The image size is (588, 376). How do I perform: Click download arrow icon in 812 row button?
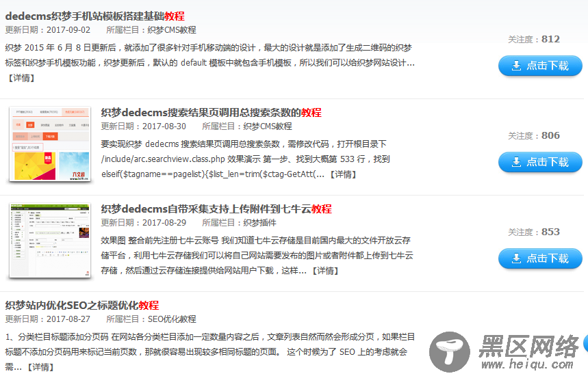[x=516, y=66]
